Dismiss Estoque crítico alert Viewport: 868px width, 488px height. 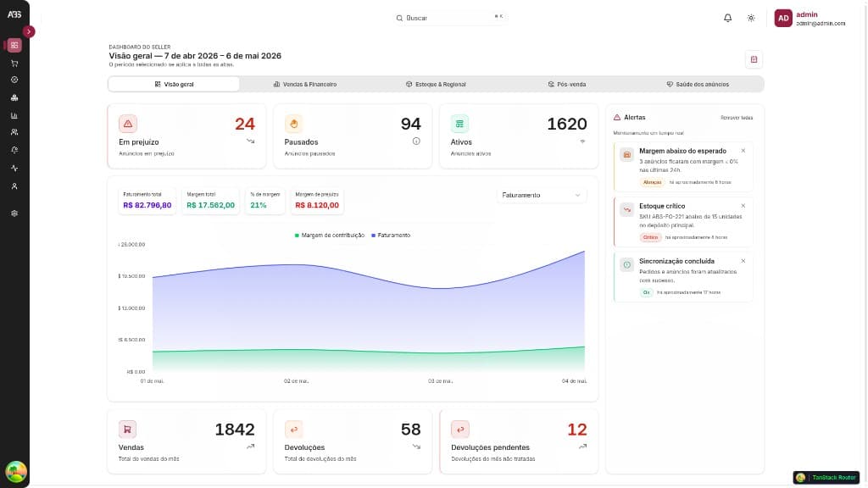(x=743, y=206)
